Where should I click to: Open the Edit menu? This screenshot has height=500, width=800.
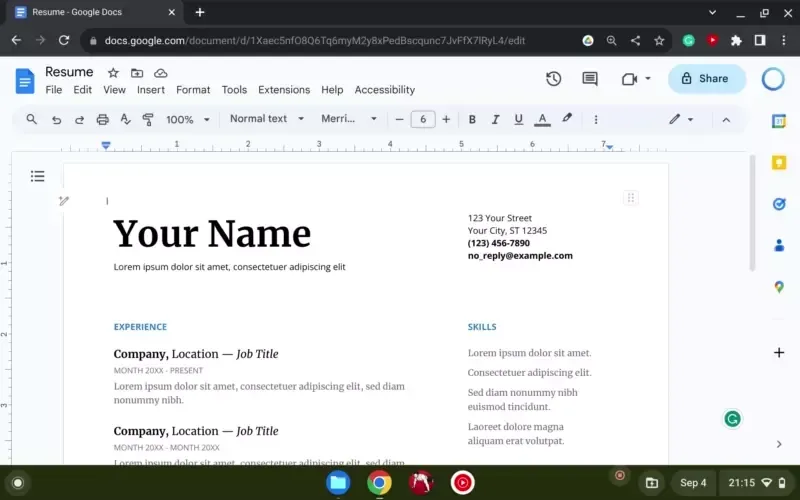[82, 90]
